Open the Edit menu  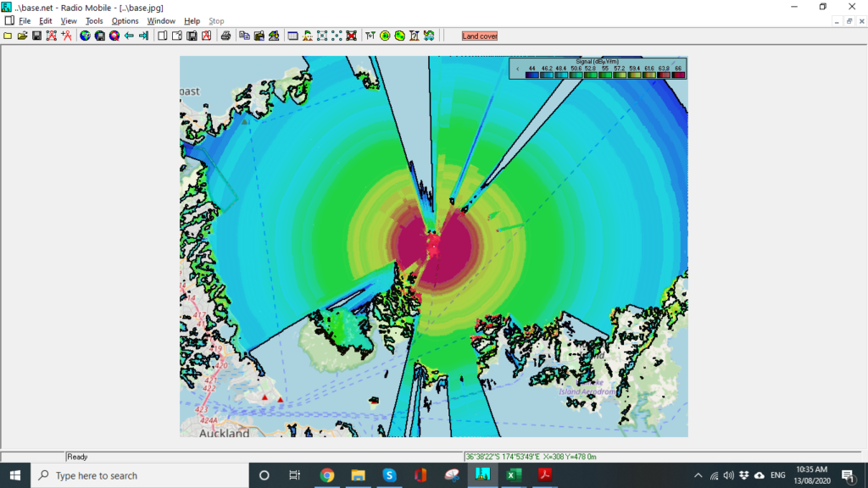click(x=46, y=21)
